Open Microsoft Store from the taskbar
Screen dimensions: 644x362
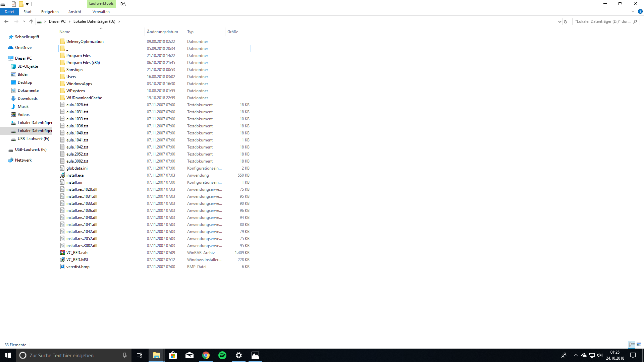click(173, 355)
